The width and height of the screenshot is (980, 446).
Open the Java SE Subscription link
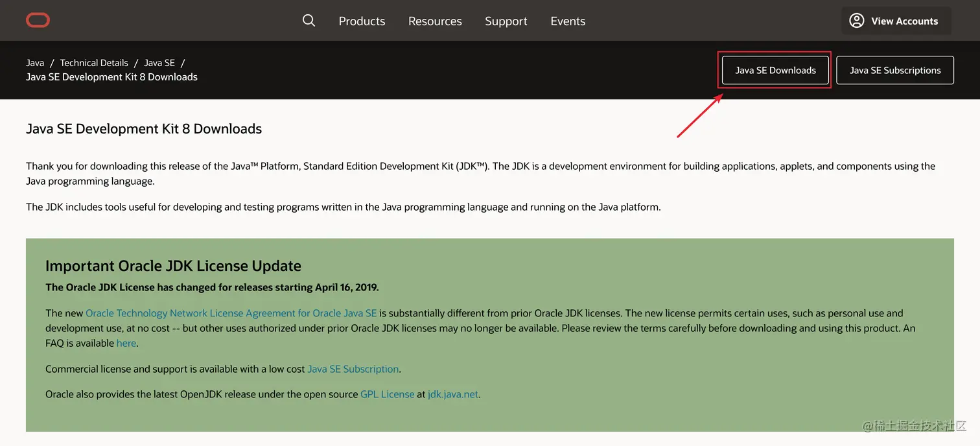353,369
